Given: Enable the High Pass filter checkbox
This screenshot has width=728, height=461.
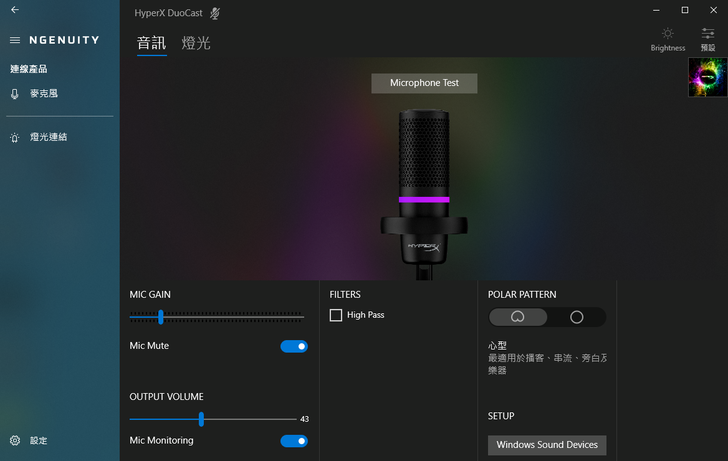Looking at the screenshot, I should pos(336,315).
